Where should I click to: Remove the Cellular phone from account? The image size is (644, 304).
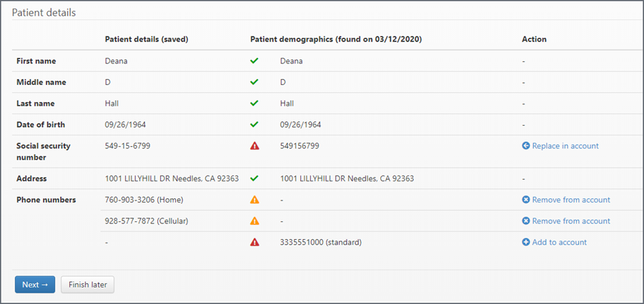pyautogui.click(x=566, y=221)
